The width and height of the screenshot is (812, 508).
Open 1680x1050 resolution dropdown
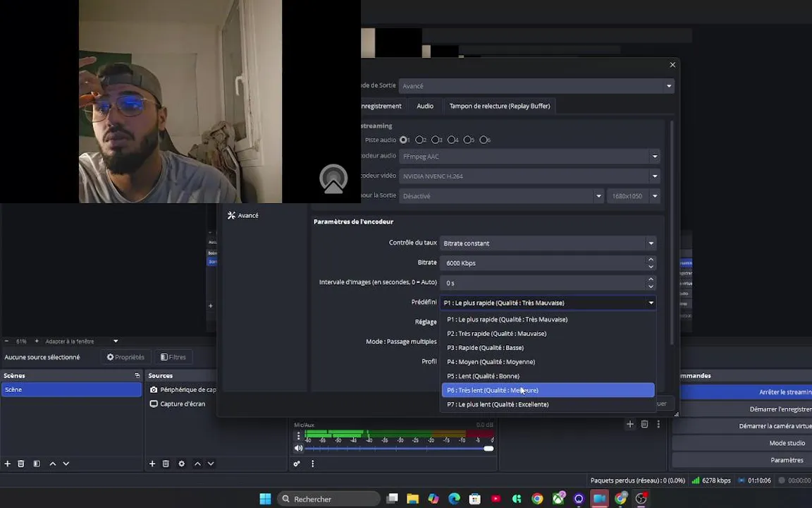coord(634,196)
